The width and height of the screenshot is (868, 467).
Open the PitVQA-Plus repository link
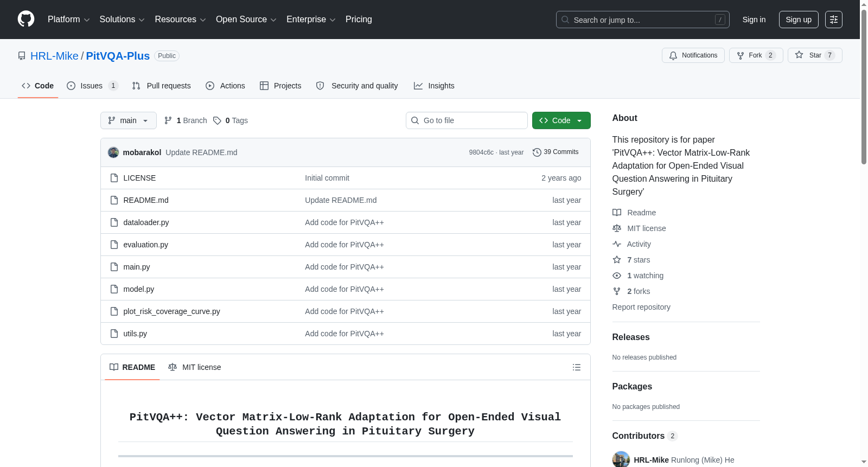point(118,56)
